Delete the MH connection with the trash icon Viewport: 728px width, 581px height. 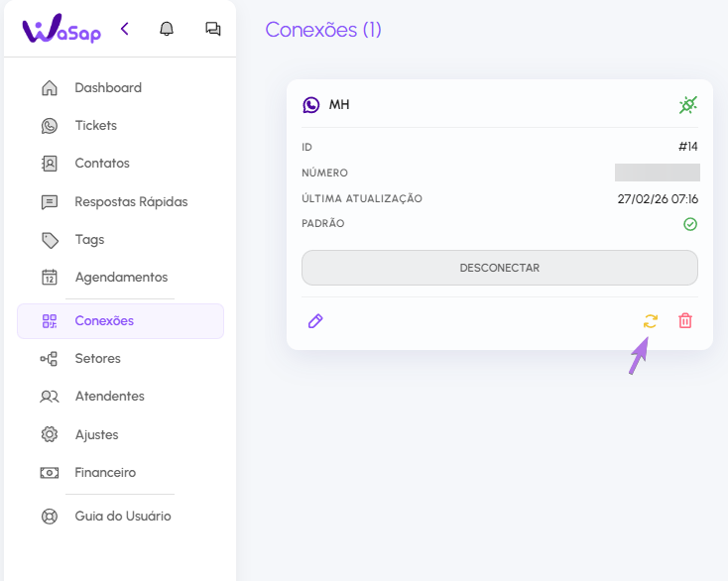(685, 321)
